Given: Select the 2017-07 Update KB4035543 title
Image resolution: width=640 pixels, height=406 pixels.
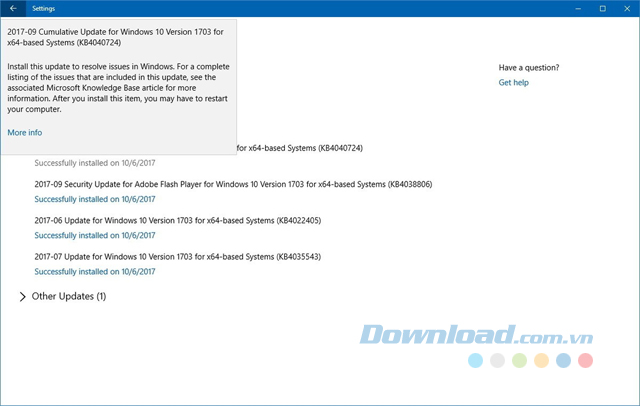Looking at the screenshot, I should (178, 257).
